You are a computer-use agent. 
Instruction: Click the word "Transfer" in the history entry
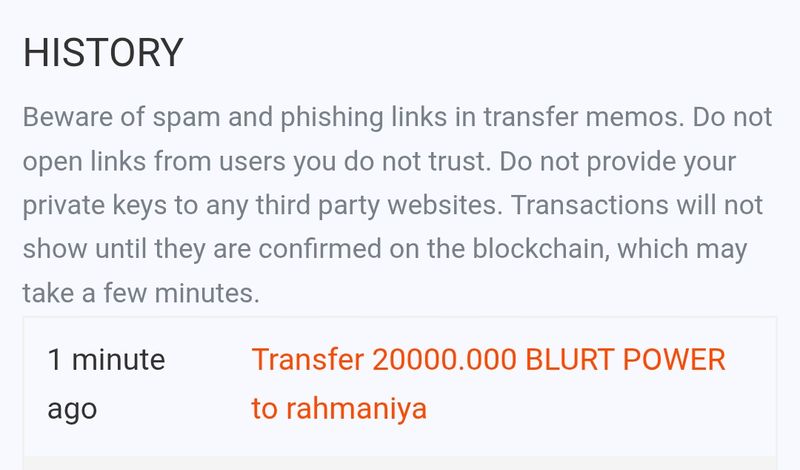307,360
